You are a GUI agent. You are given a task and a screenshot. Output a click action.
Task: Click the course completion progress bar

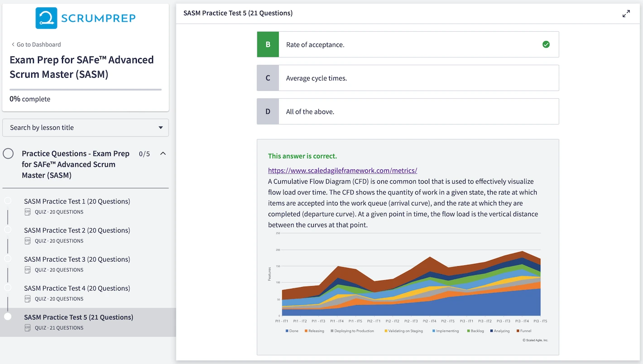(86, 90)
